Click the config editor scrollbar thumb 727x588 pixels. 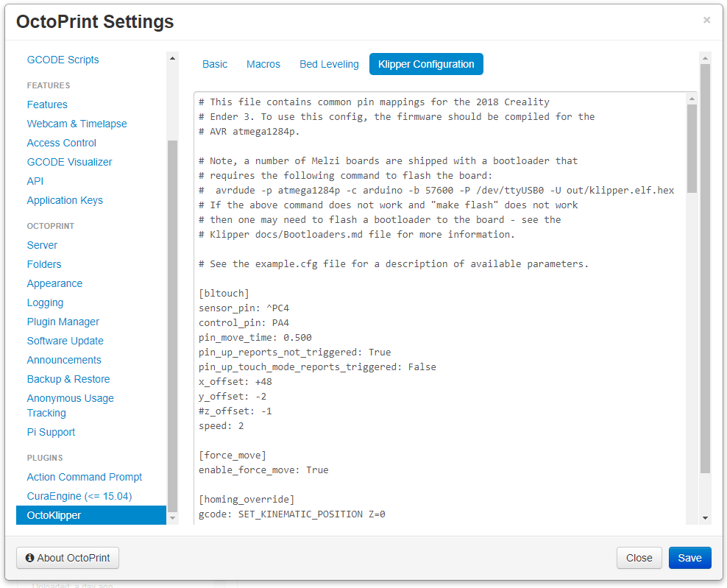coord(692,149)
